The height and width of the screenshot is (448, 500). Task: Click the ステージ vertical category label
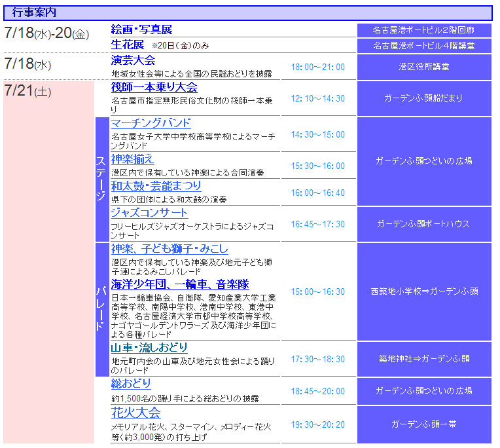point(101,179)
